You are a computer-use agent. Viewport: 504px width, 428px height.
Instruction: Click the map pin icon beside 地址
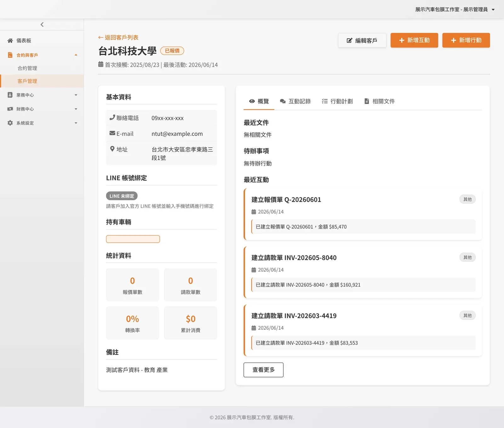112,149
